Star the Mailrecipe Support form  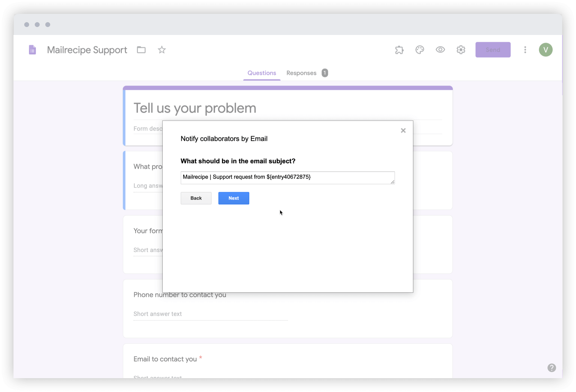[161, 50]
